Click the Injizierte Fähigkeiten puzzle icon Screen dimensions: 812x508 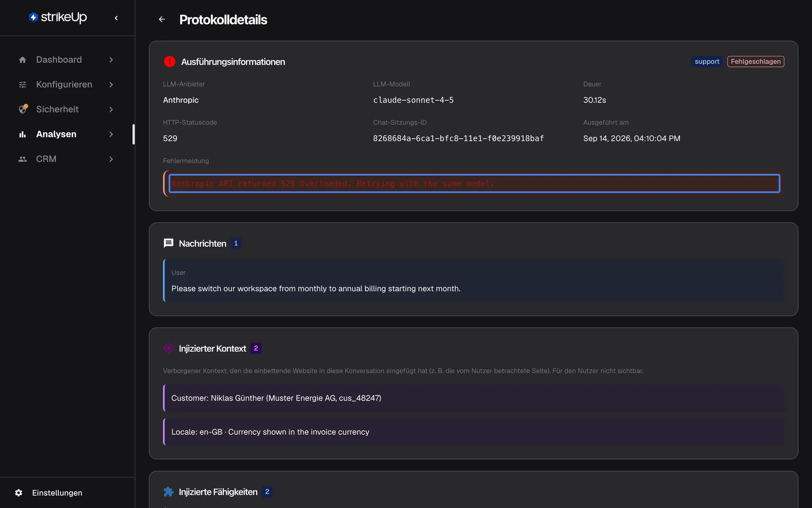(x=168, y=492)
